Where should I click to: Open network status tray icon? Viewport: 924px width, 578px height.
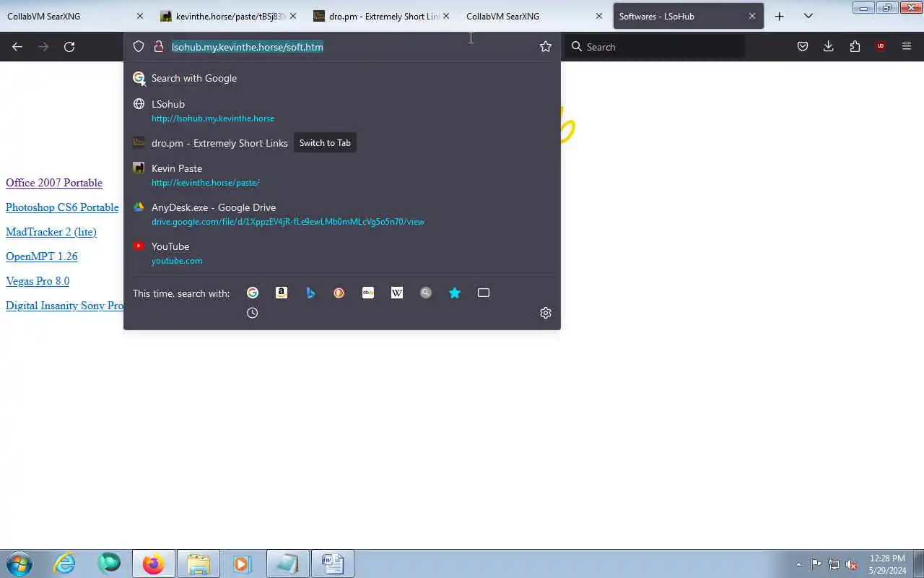click(x=834, y=564)
